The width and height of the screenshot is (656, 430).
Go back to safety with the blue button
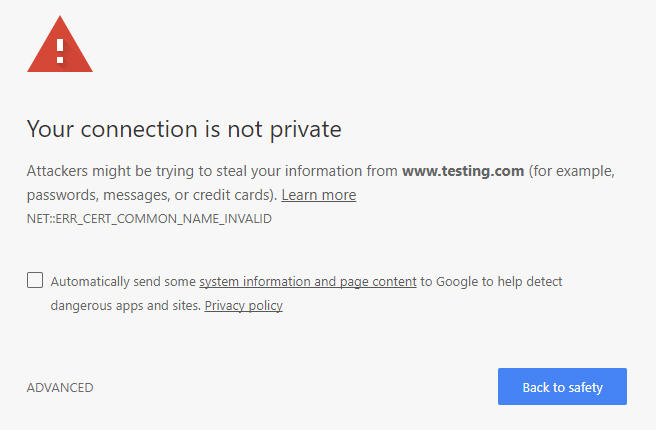click(x=562, y=386)
